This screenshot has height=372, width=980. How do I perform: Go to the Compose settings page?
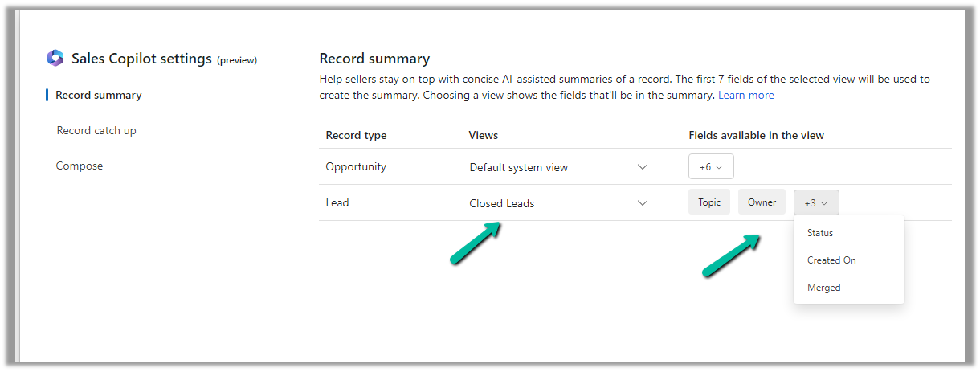click(80, 166)
